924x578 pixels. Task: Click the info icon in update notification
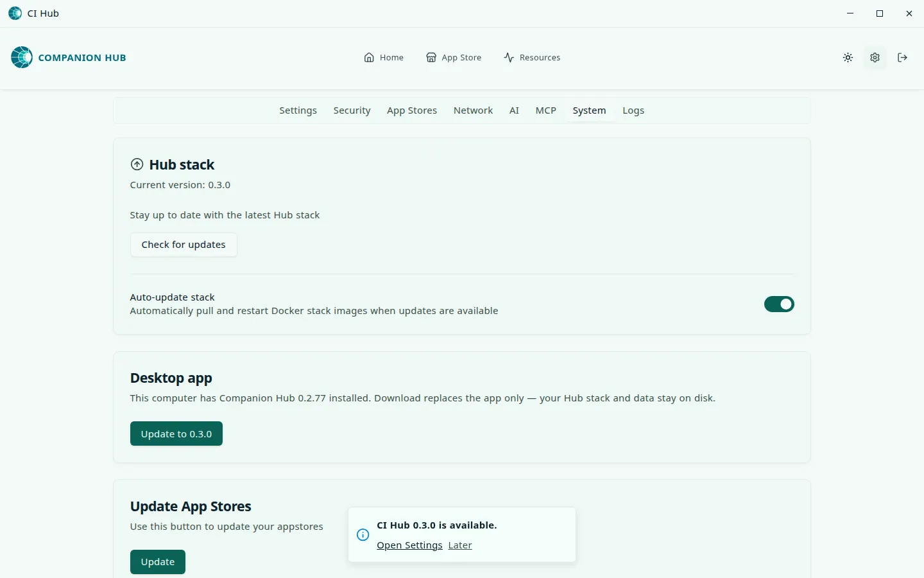(363, 535)
